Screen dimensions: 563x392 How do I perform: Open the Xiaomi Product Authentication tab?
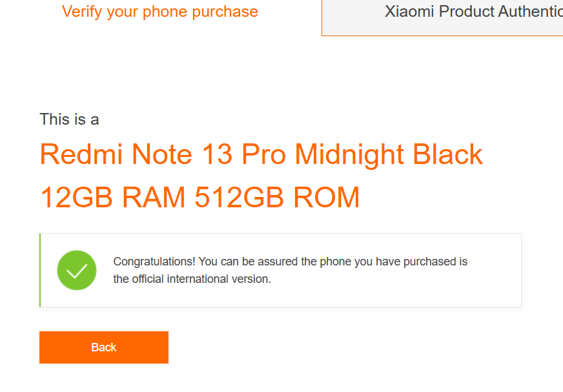click(442, 17)
